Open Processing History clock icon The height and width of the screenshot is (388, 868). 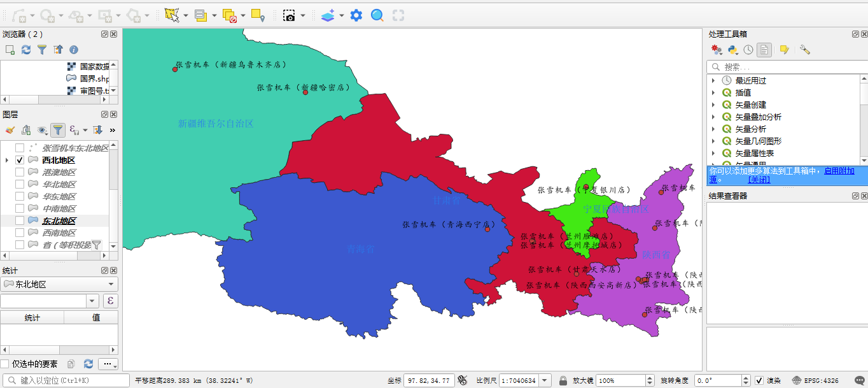coord(748,50)
